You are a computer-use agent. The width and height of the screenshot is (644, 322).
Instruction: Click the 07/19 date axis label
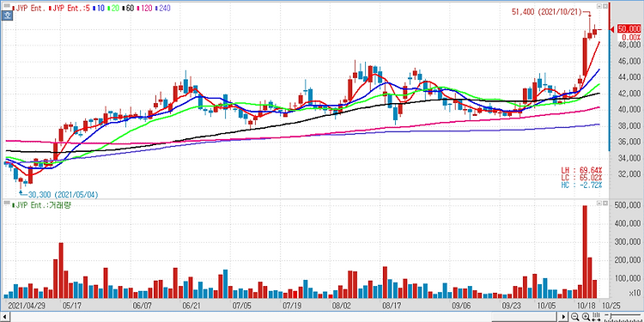pos(293,306)
